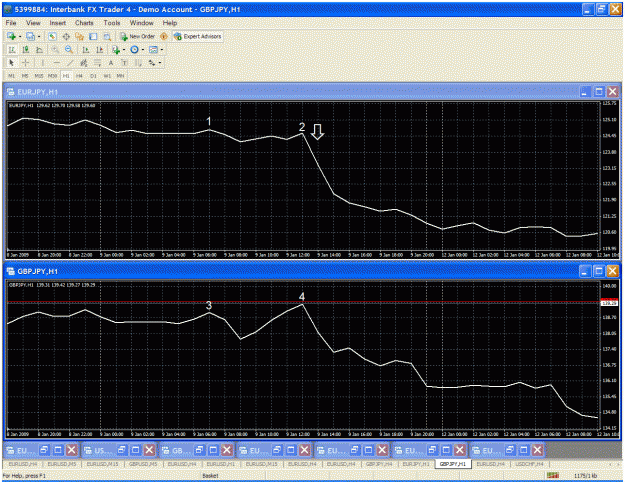Switch to the GBPJPY,H4 chart tab

tap(379, 464)
